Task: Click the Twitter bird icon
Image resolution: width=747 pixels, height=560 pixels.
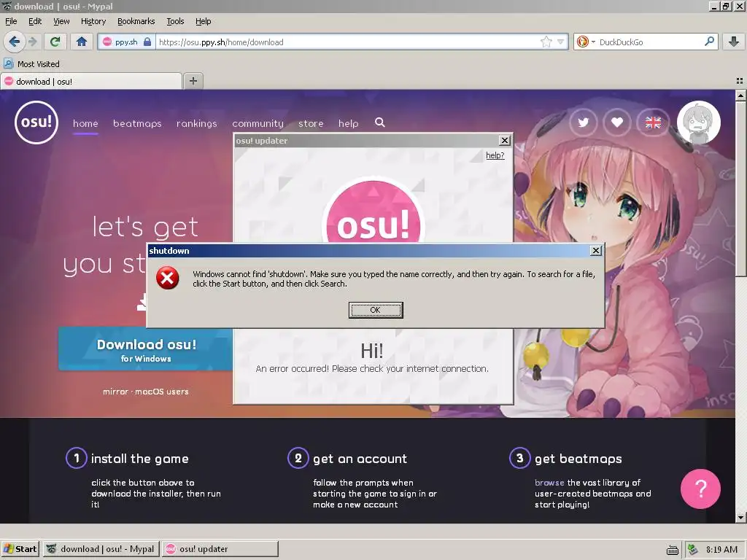Action: click(583, 122)
